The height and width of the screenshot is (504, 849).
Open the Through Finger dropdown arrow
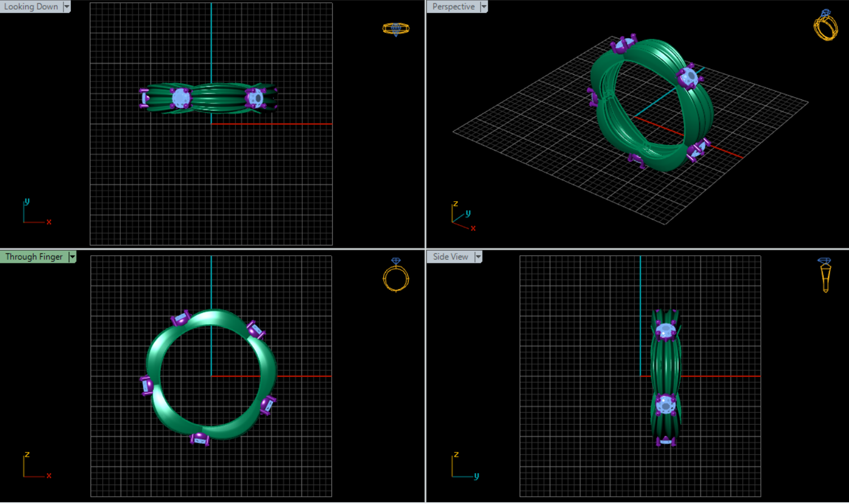point(72,257)
